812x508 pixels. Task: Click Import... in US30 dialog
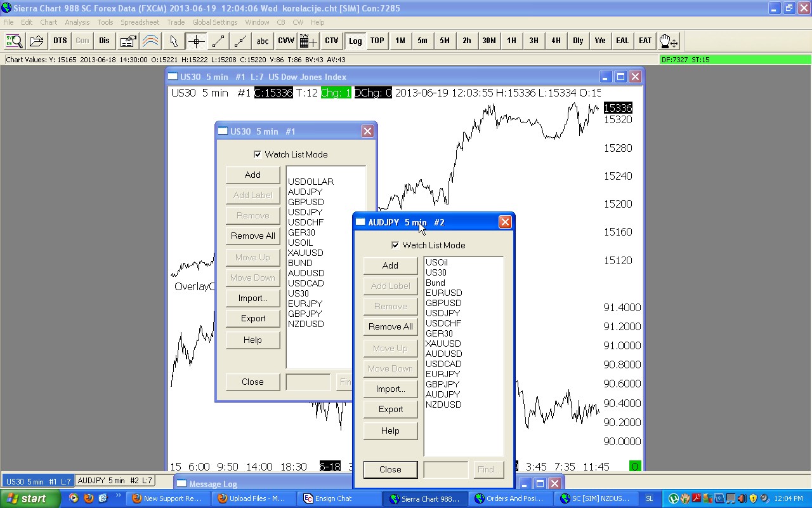click(x=252, y=298)
